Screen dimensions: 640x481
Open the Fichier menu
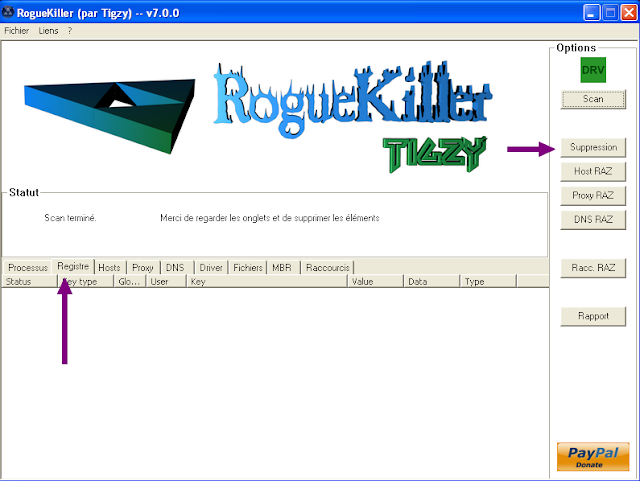coord(17,31)
